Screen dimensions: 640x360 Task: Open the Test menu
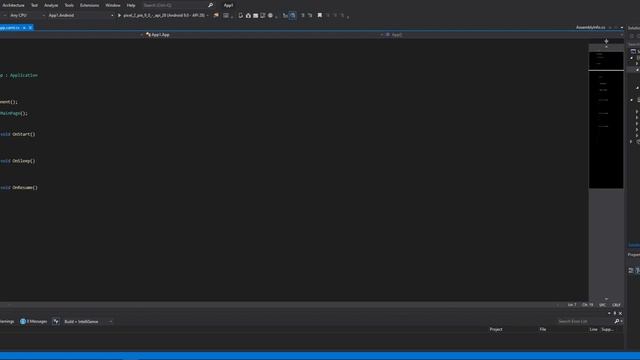[34, 5]
